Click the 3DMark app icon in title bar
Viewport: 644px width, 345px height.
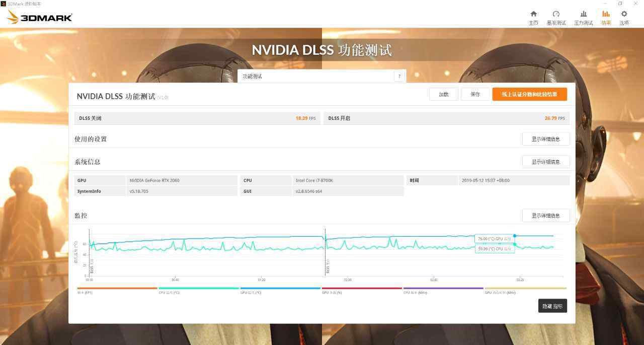[x=4, y=4]
